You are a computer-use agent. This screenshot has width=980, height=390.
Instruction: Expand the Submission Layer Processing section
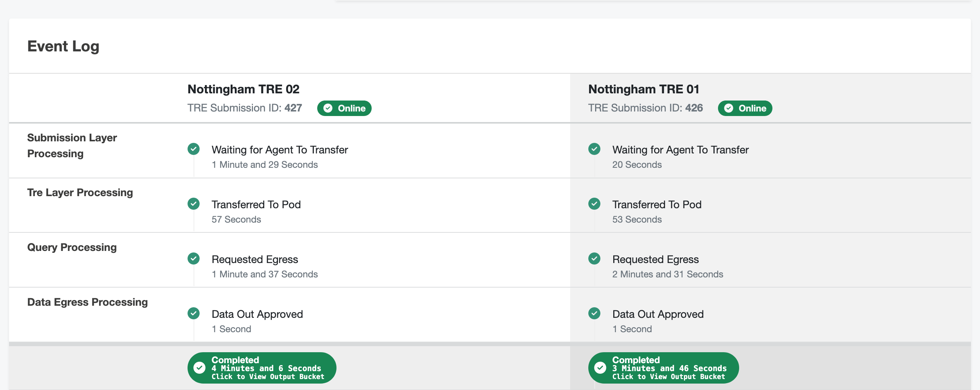pos(72,145)
